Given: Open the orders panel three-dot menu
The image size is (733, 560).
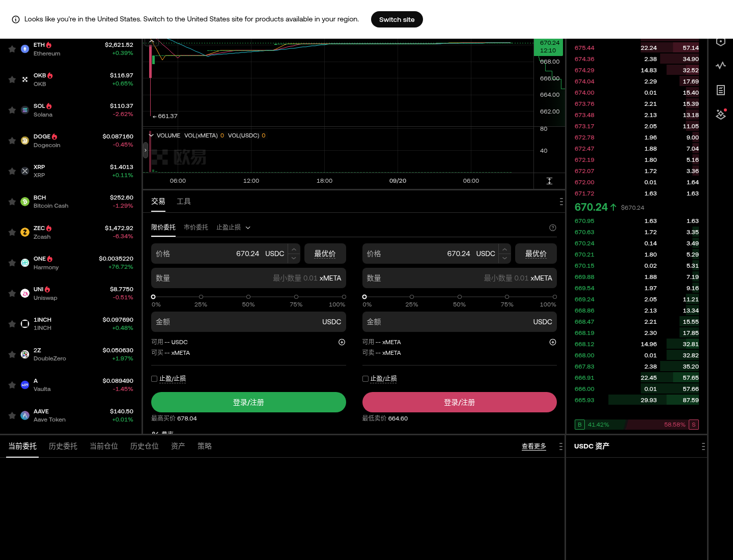Looking at the screenshot, I should tap(561, 446).
